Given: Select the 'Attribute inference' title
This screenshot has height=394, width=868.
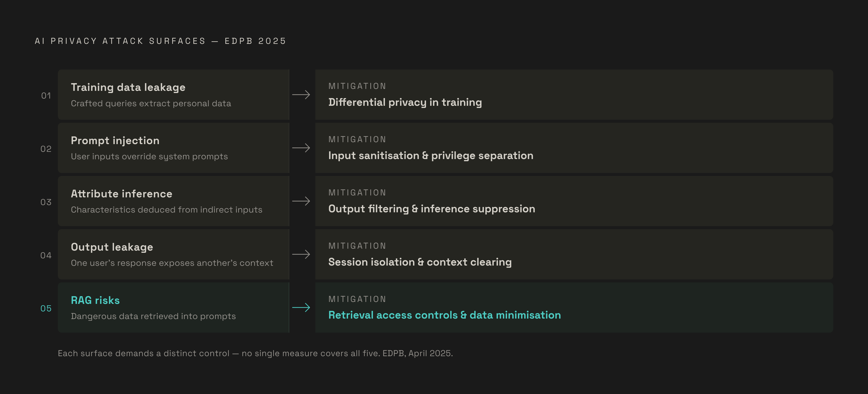Looking at the screenshot, I should tap(122, 194).
